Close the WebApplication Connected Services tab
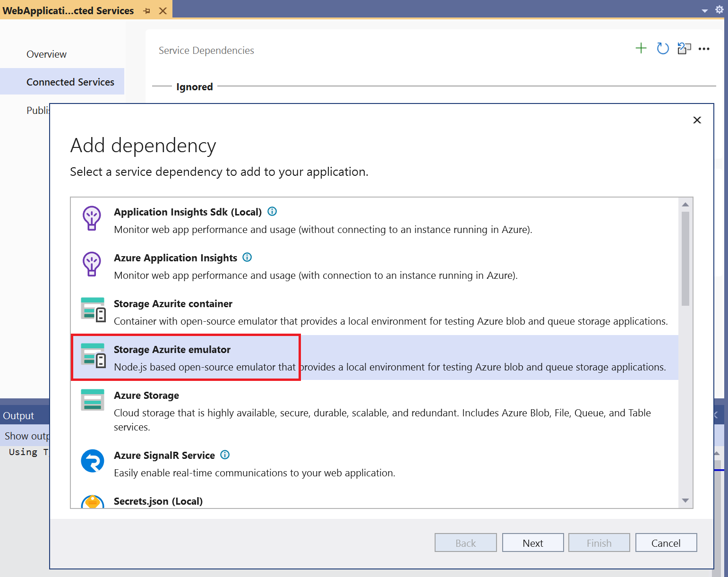 [x=163, y=11]
